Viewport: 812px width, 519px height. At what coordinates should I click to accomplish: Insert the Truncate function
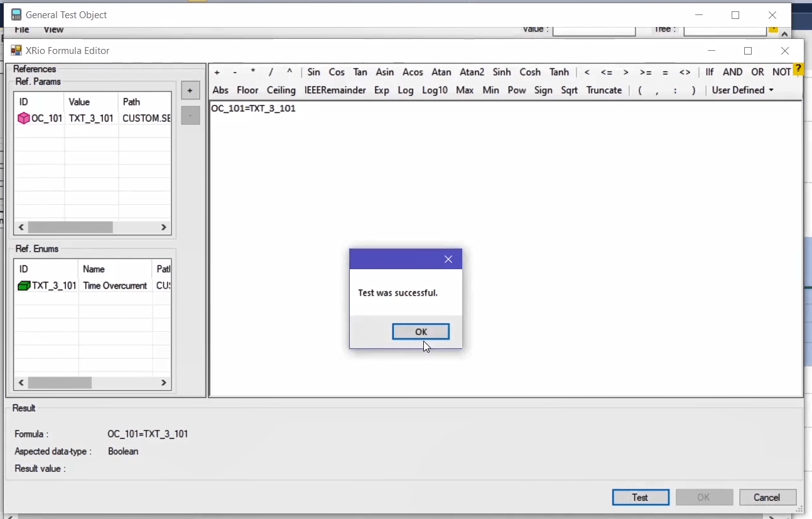click(604, 90)
